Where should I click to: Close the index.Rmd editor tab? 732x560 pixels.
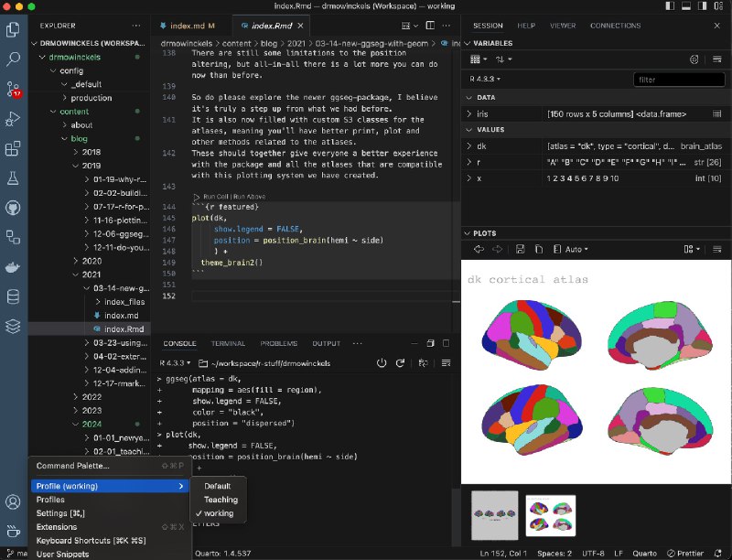[301, 26]
